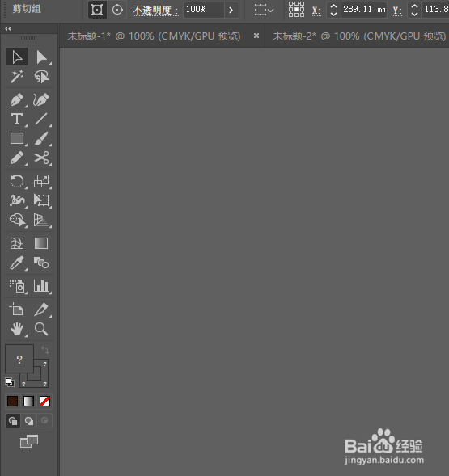Image resolution: width=449 pixels, height=476 pixels.
Task: Select the Rotate tool
Action: [17, 181]
